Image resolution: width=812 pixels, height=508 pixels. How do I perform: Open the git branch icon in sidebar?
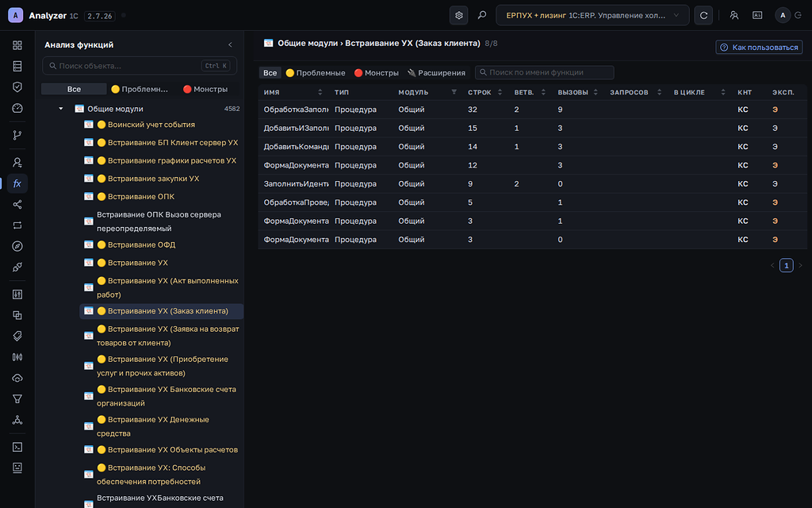click(17, 135)
